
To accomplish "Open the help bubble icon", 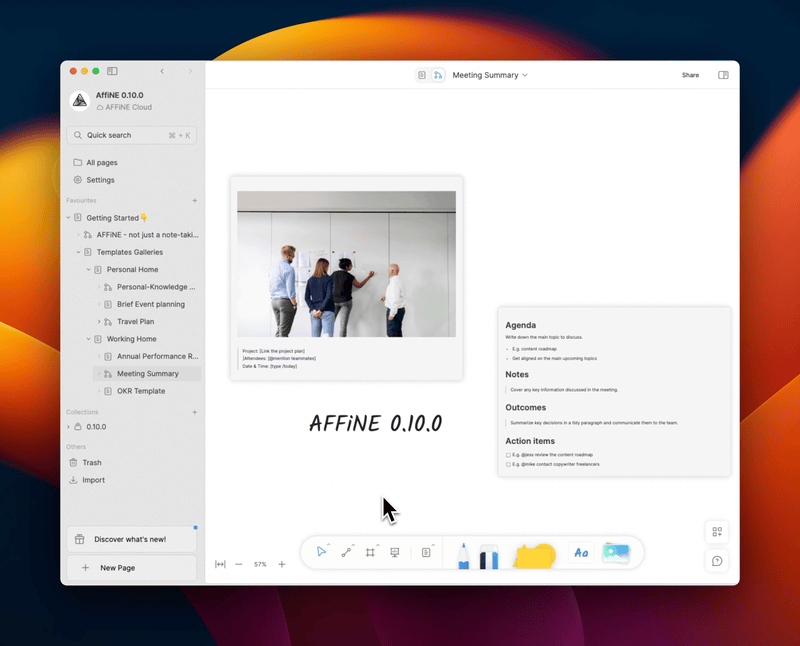I will tap(717, 561).
